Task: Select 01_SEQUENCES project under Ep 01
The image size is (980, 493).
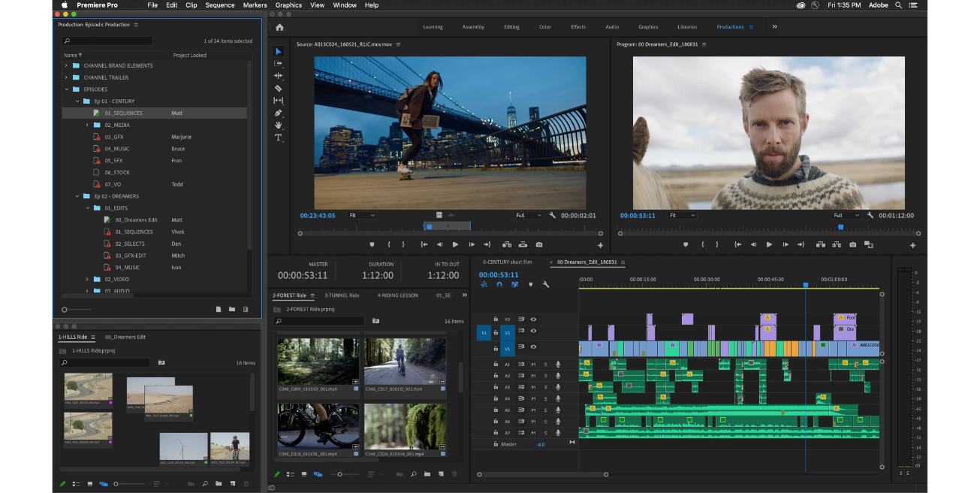Action: tap(123, 113)
